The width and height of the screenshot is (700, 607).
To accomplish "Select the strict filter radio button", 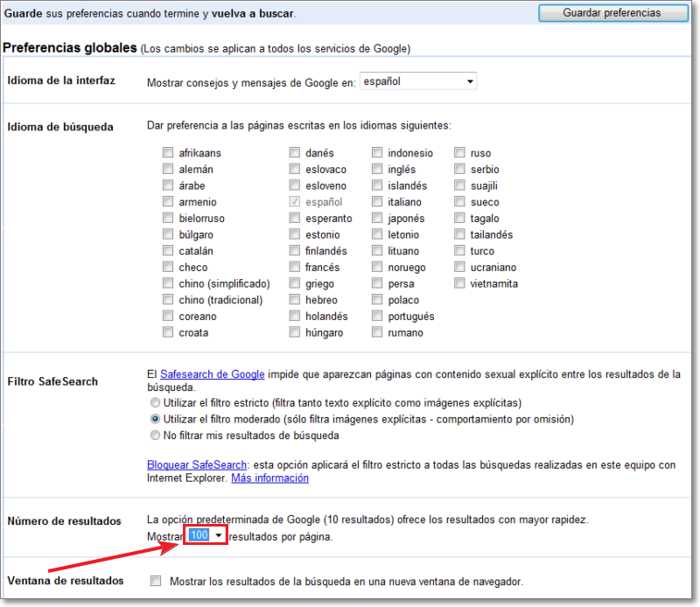I will [x=155, y=402].
